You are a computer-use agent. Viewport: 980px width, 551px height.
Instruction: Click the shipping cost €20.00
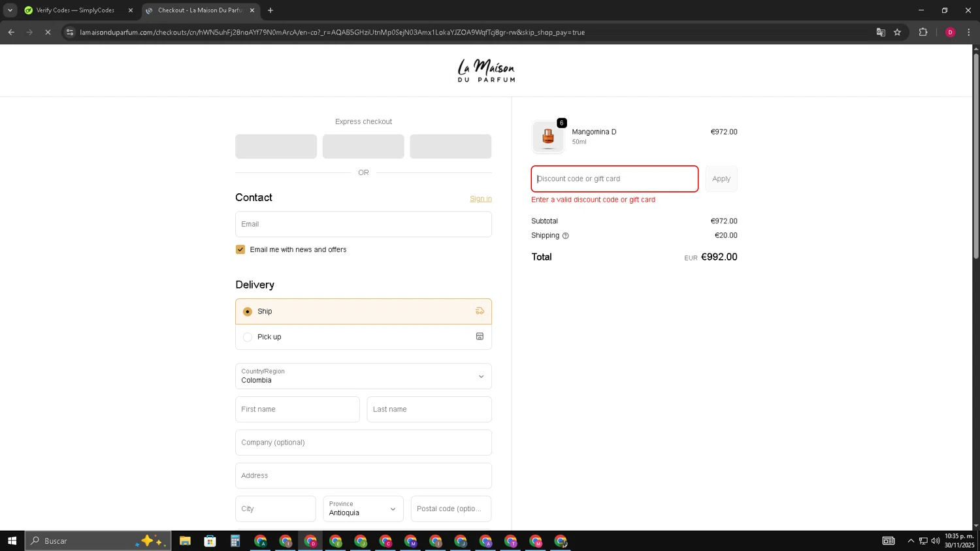tap(726, 236)
